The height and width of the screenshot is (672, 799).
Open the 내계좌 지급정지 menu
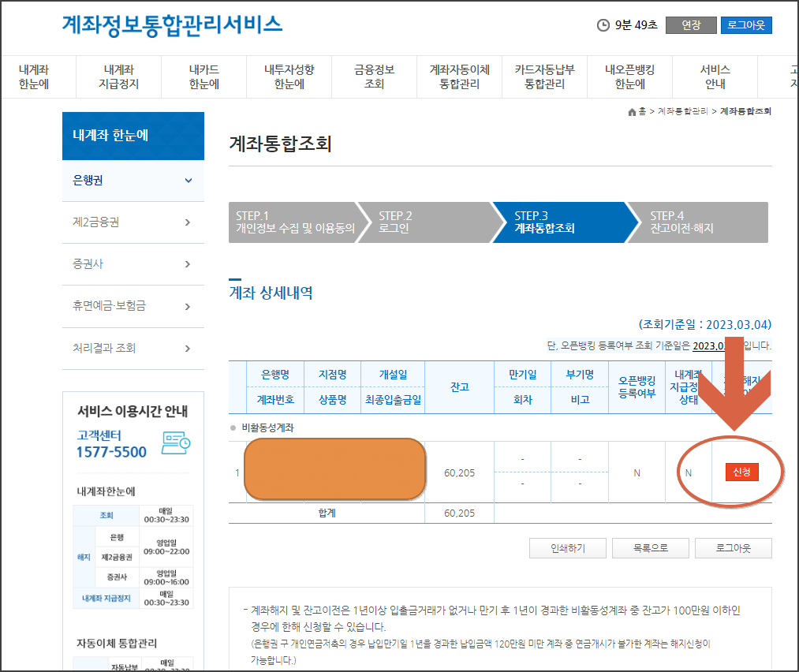tap(119, 77)
